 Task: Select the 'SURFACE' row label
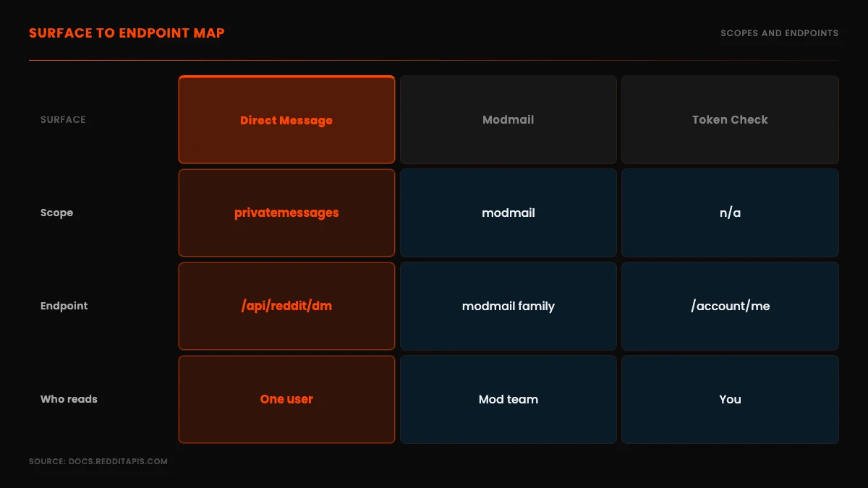[x=63, y=119]
